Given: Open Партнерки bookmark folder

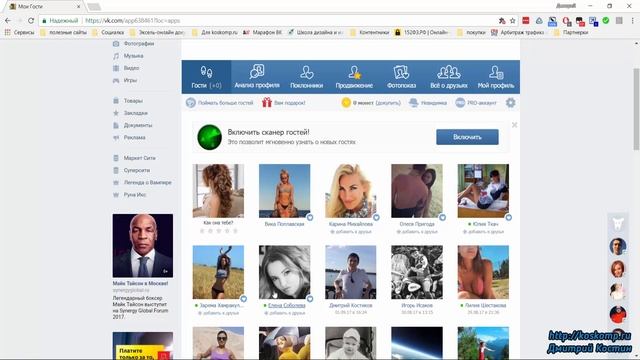Looking at the screenshot, I should pos(571,32).
